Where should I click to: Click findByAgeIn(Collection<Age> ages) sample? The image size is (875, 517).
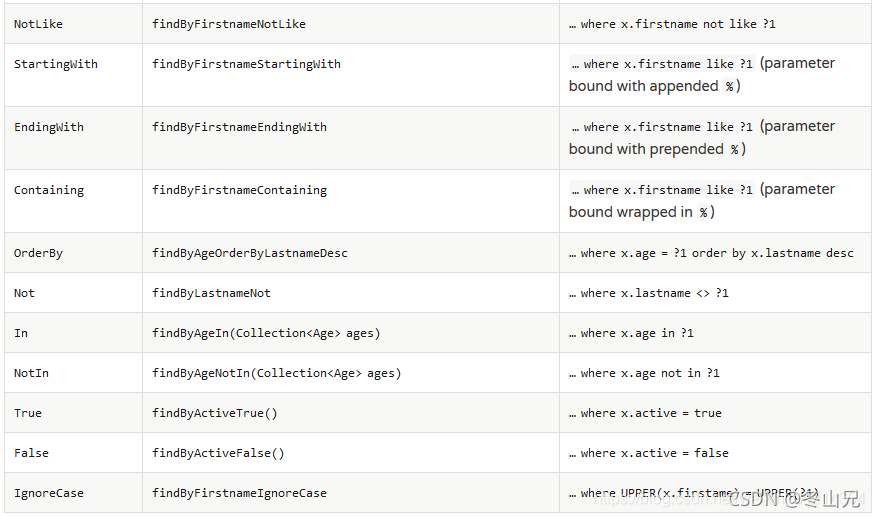click(x=266, y=333)
